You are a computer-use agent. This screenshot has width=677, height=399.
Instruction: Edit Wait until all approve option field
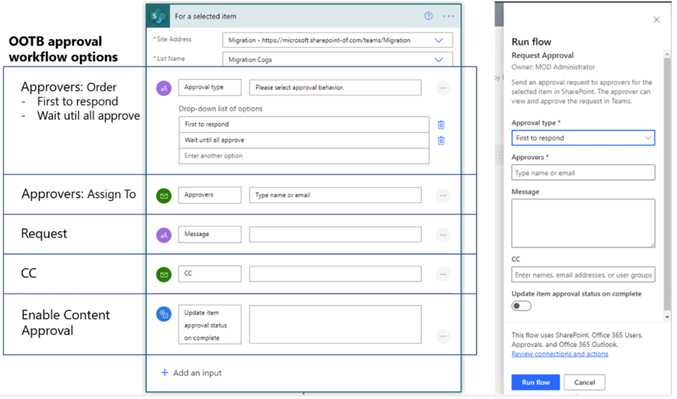click(x=304, y=140)
